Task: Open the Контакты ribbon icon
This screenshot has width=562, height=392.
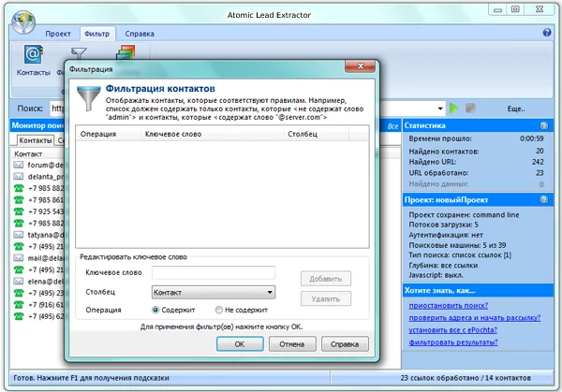Action: pos(34,61)
